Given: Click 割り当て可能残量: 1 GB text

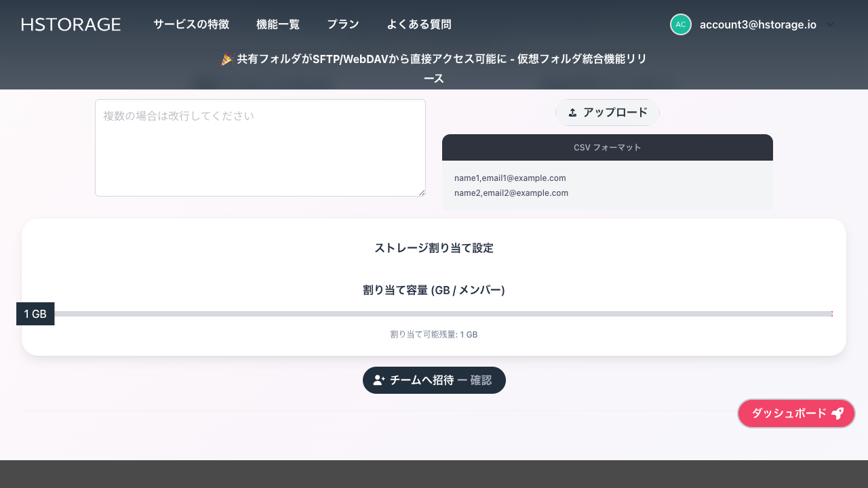Looking at the screenshot, I should (x=434, y=335).
